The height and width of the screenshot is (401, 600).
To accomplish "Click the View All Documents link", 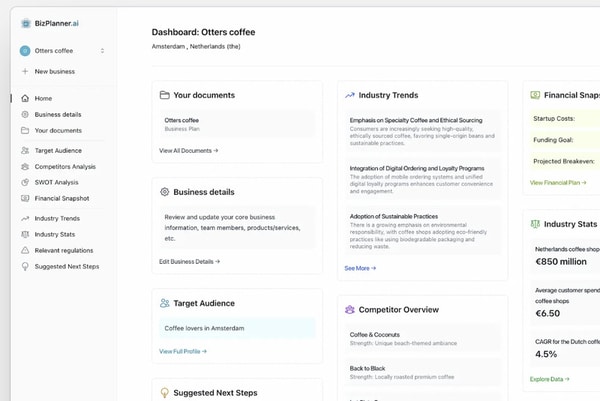I will tap(188, 150).
